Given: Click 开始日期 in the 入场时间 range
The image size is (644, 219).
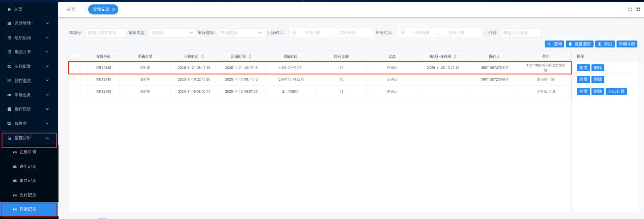Looking at the screenshot, I should click(313, 32).
